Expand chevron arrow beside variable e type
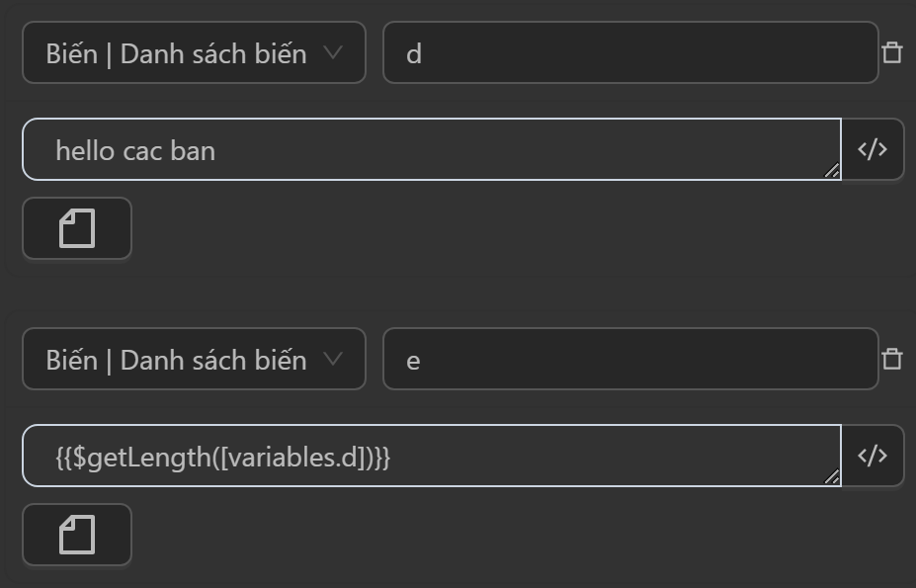This screenshot has height=588, width=916. [334, 359]
